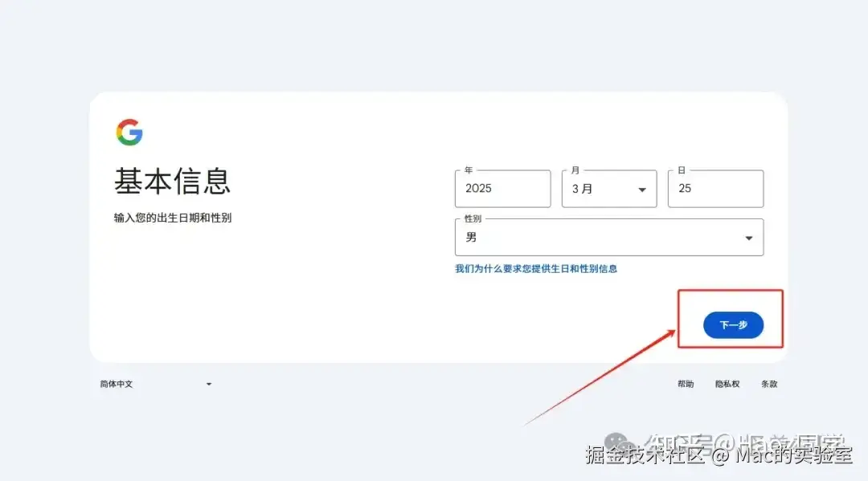Image resolution: width=868 pixels, height=481 pixels.
Task: Click the month dropdown arrow icon
Action: [642, 190]
